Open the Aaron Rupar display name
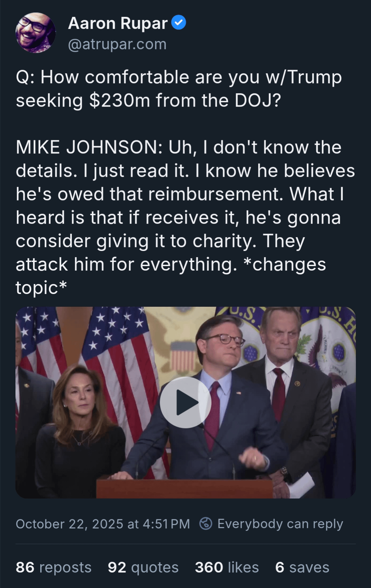371x588 pixels. 118,23
